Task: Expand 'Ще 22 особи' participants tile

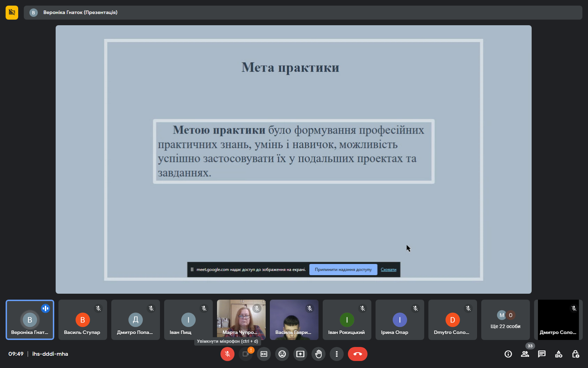Action: click(x=505, y=320)
